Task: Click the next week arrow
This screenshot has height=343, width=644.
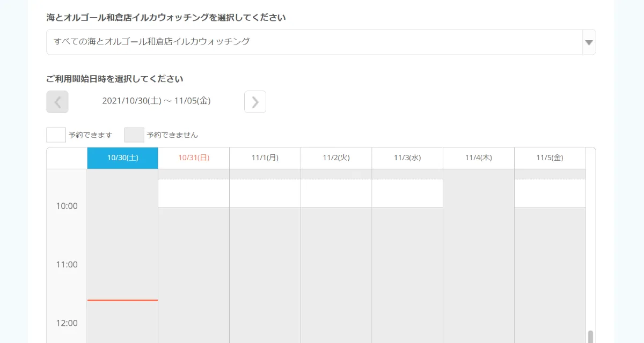Action: coord(255,101)
